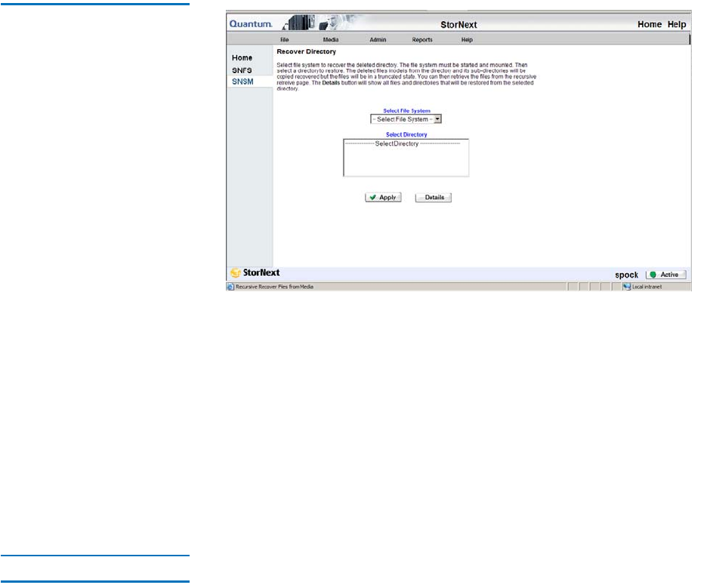Open the Reports menu

click(422, 40)
